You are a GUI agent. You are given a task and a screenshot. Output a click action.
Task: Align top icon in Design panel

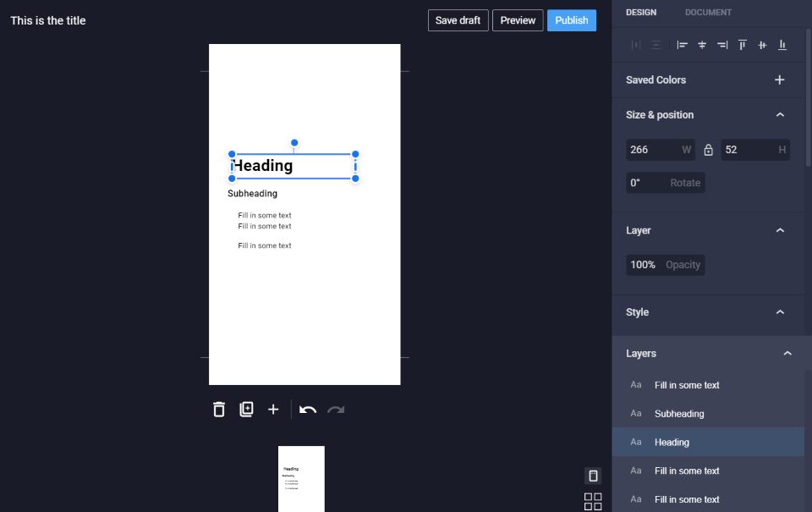click(742, 45)
